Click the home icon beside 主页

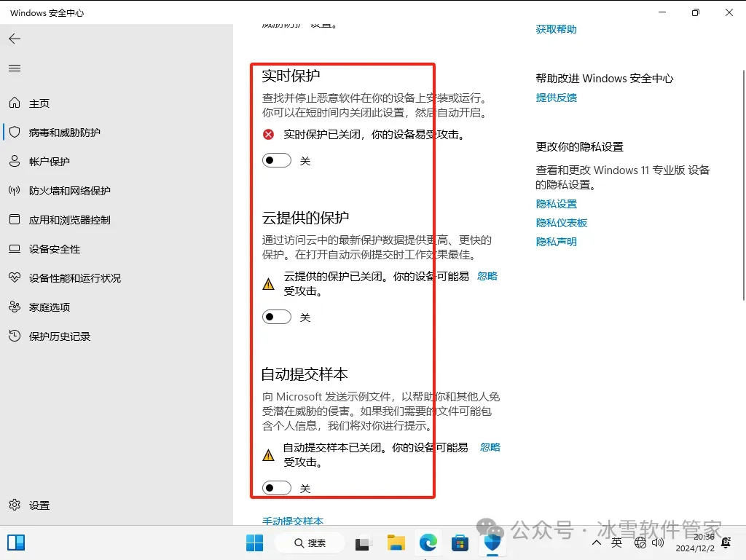15,103
